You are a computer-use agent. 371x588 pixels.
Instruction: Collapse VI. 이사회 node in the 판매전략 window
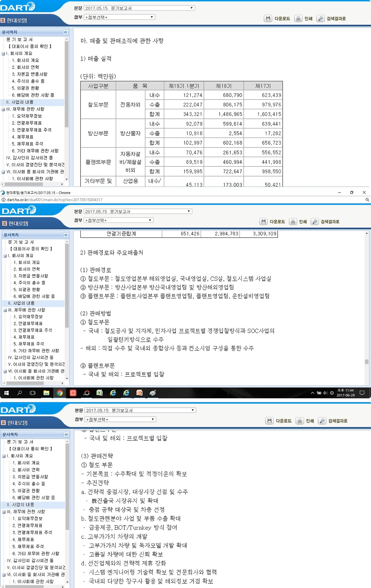(4, 575)
